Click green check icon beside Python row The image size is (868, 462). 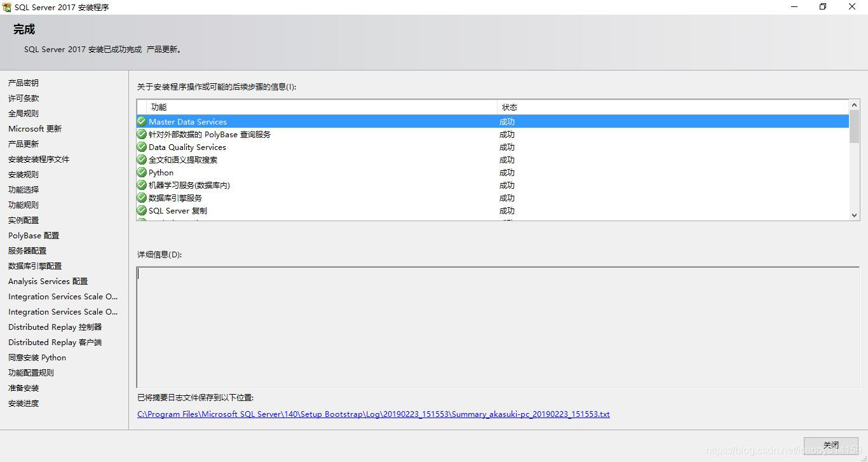(x=142, y=172)
